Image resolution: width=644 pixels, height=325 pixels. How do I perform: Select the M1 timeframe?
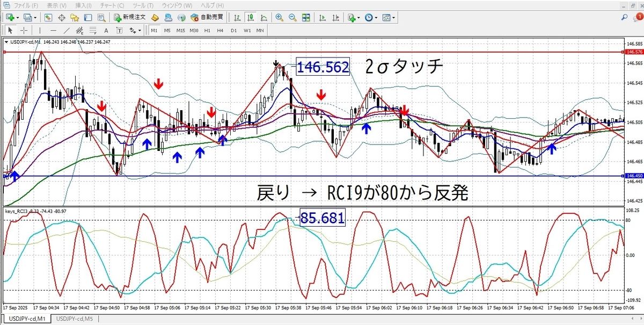point(154,31)
